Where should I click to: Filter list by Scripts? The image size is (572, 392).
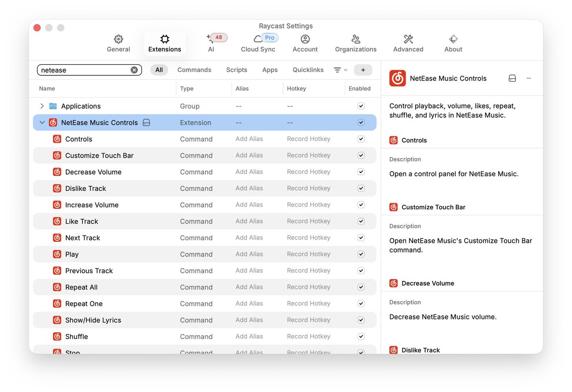coord(237,70)
